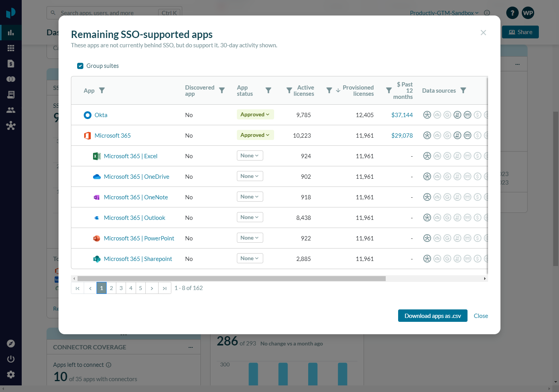Open the Productiv-GTM-Sandbox workspace dropdown
This screenshot has height=392, width=559.
[x=444, y=13]
